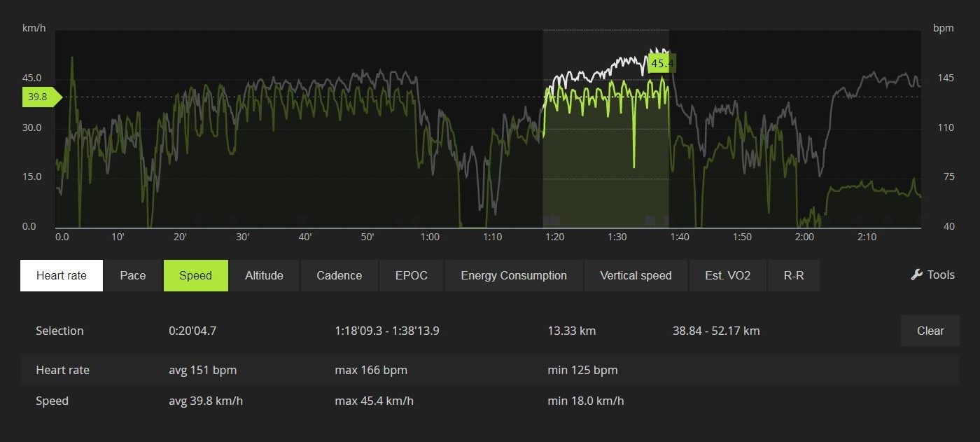Select the R-R metric button
980x442 pixels.
pyautogui.click(x=793, y=275)
